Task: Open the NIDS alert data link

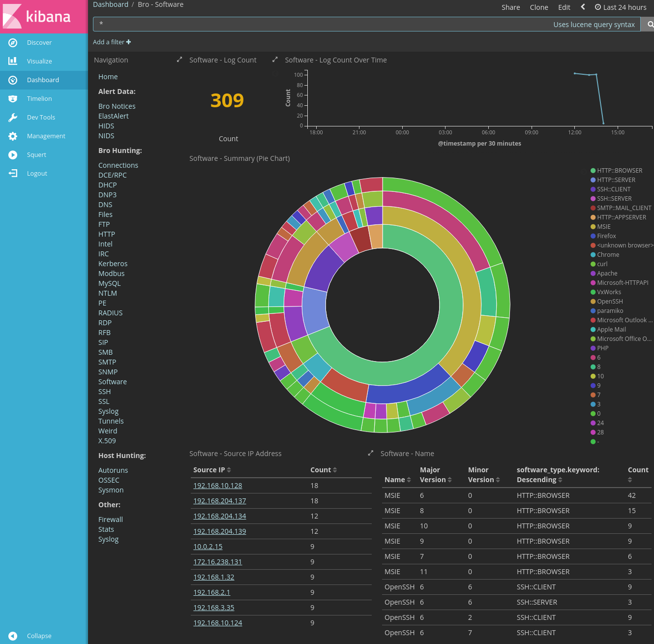Action: tap(106, 136)
